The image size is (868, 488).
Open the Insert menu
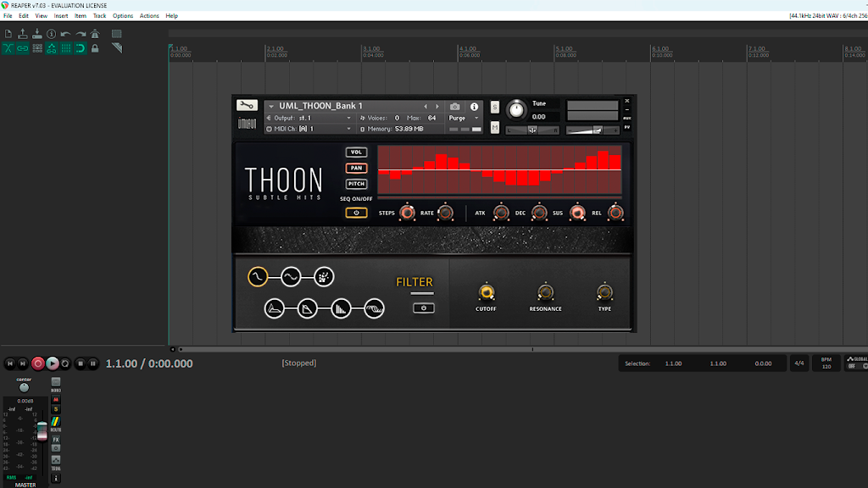pyautogui.click(x=61, y=16)
